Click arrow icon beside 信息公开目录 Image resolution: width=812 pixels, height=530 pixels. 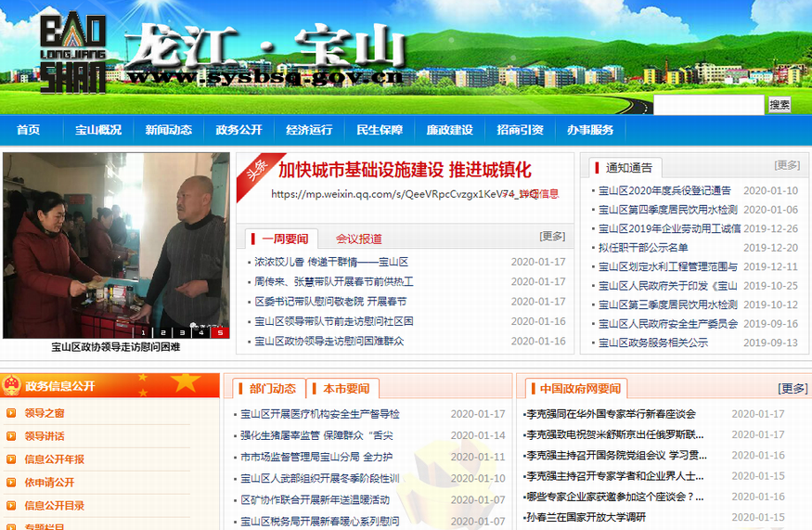tap(11, 506)
